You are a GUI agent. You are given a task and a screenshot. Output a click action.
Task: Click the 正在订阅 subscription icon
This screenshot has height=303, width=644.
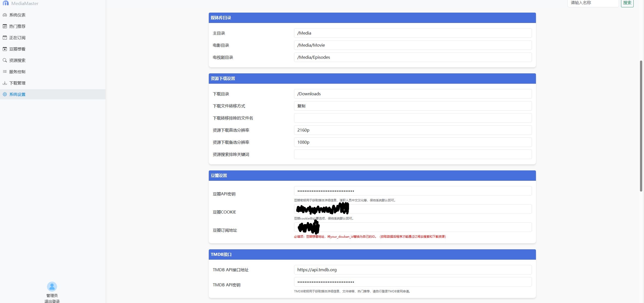5,38
